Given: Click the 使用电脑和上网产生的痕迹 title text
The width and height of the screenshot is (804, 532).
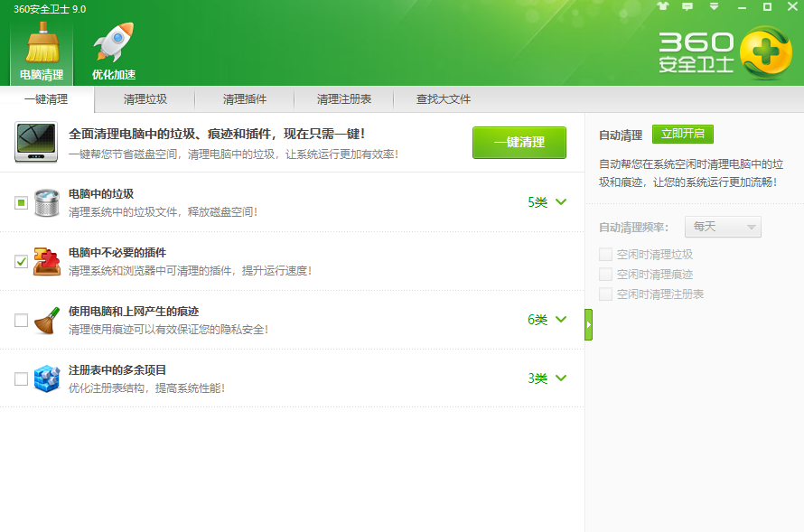Looking at the screenshot, I should pyautogui.click(x=134, y=312).
